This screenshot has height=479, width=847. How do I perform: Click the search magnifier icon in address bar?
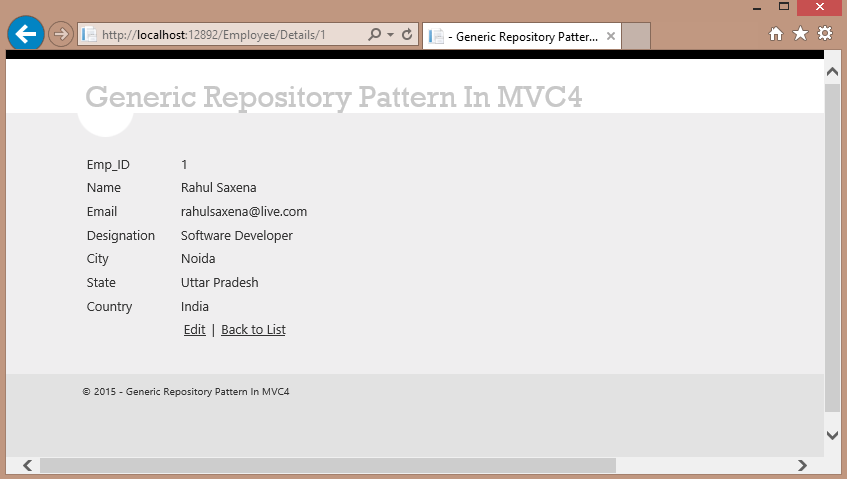(x=374, y=34)
